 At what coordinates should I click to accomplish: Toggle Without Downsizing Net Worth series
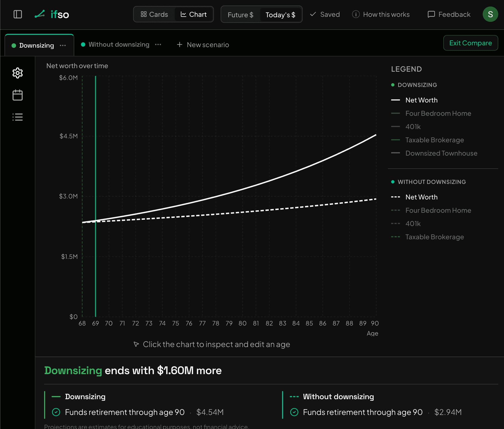tap(414, 197)
